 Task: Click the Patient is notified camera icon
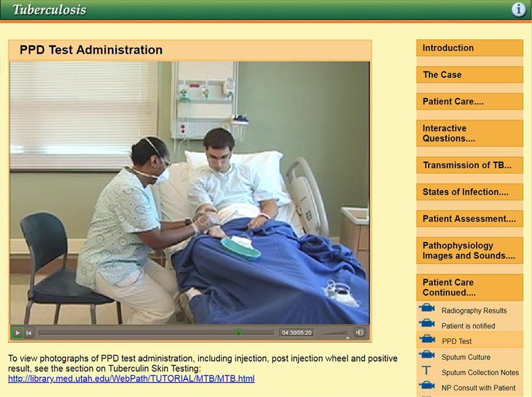click(x=427, y=323)
